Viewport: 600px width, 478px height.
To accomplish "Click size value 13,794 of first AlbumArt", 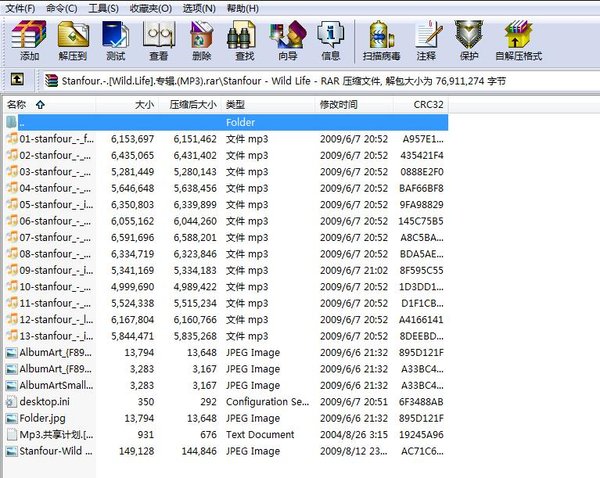I will pyautogui.click(x=139, y=352).
